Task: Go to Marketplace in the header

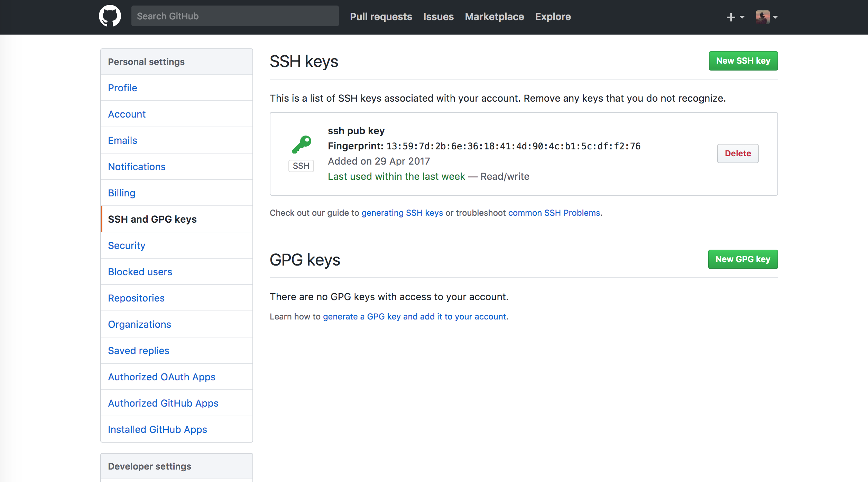Action: 494,17
